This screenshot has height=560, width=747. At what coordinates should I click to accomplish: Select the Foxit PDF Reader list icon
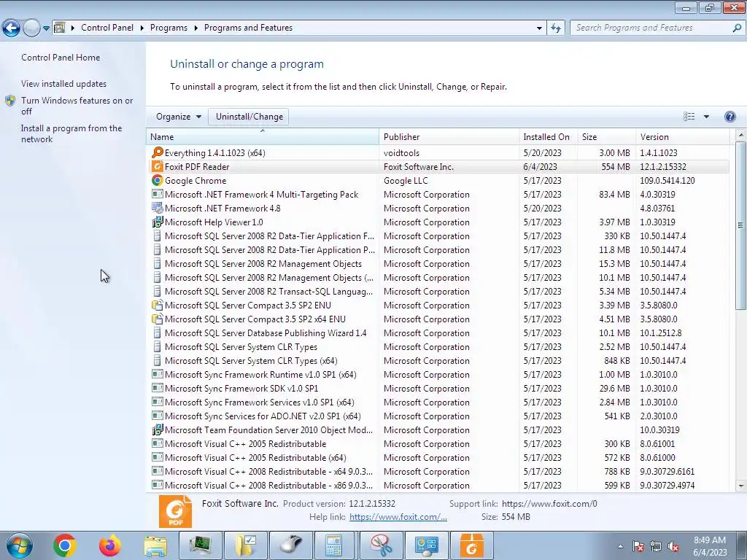pos(158,167)
